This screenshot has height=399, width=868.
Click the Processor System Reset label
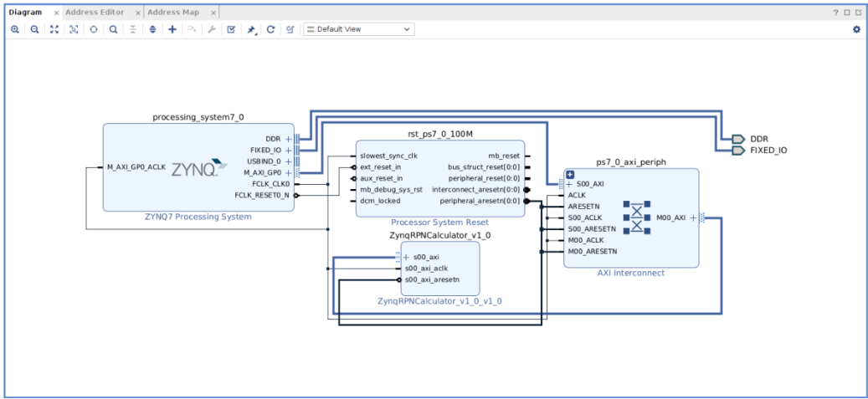point(439,223)
